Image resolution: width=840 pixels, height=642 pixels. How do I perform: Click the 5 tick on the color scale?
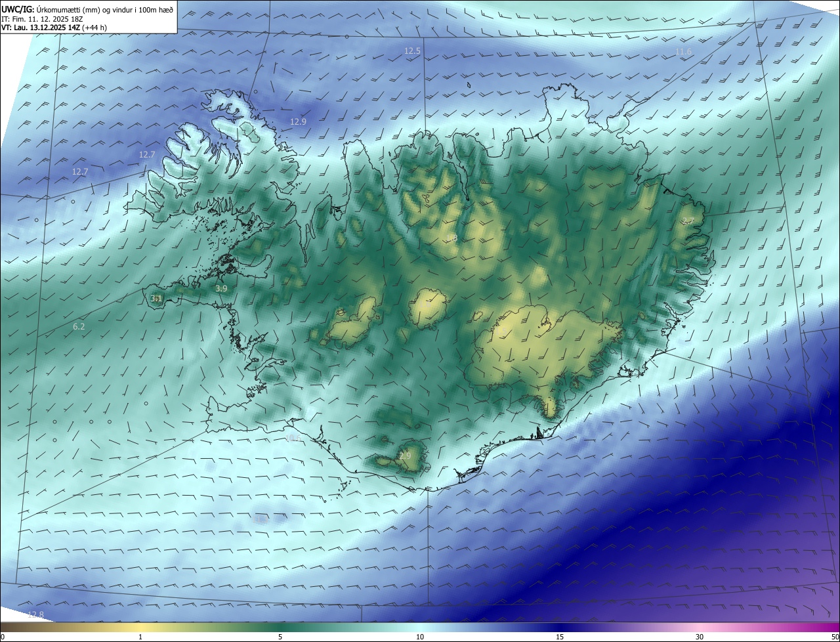pyautogui.click(x=280, y=637)
